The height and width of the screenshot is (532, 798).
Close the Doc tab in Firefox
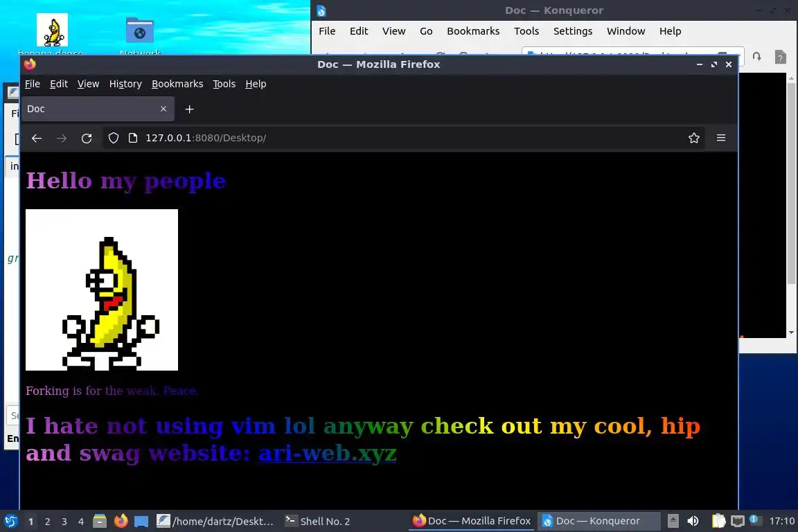click(163, 109)
